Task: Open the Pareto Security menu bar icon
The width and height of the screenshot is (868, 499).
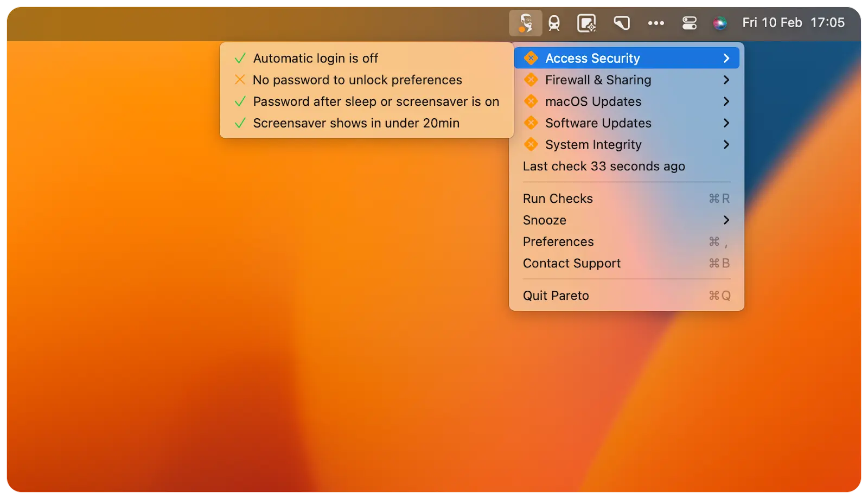Action: point(525,23)
